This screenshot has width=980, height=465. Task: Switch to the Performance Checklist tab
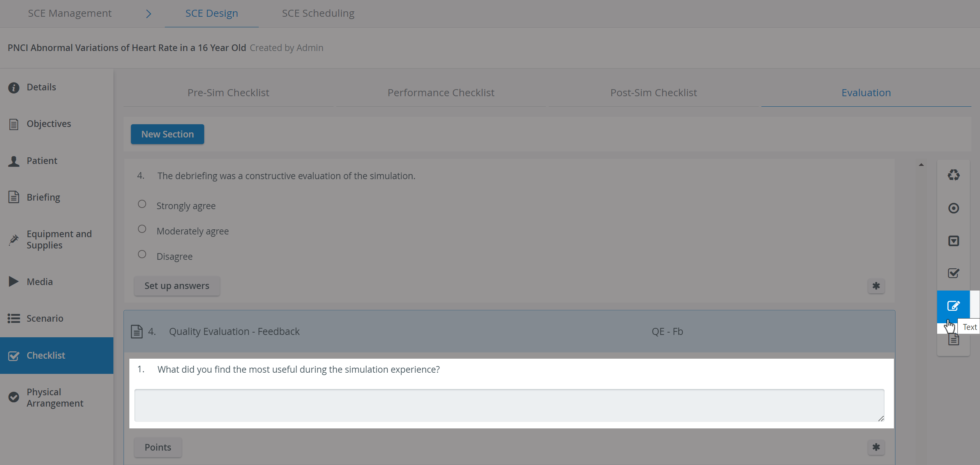point(441,93)
